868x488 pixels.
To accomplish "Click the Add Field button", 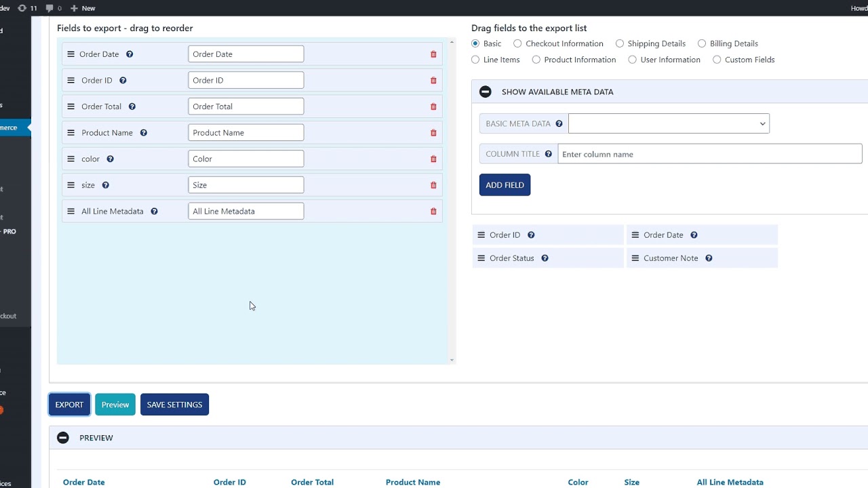I will coord(505,185).
